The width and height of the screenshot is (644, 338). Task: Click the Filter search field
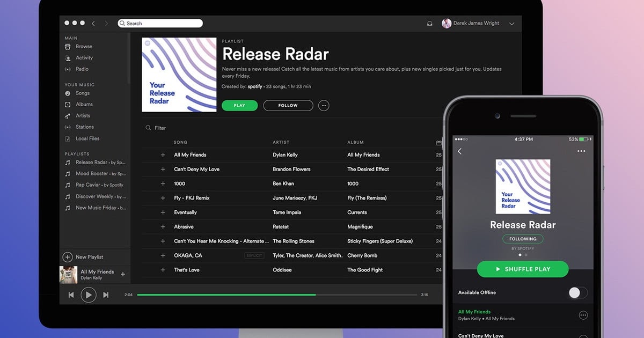[x=159, y=128]
